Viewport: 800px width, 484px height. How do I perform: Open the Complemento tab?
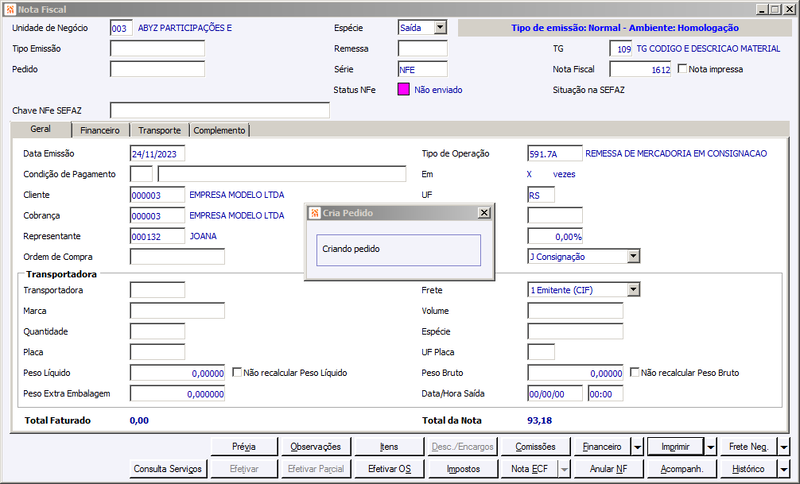click(219, 131)
